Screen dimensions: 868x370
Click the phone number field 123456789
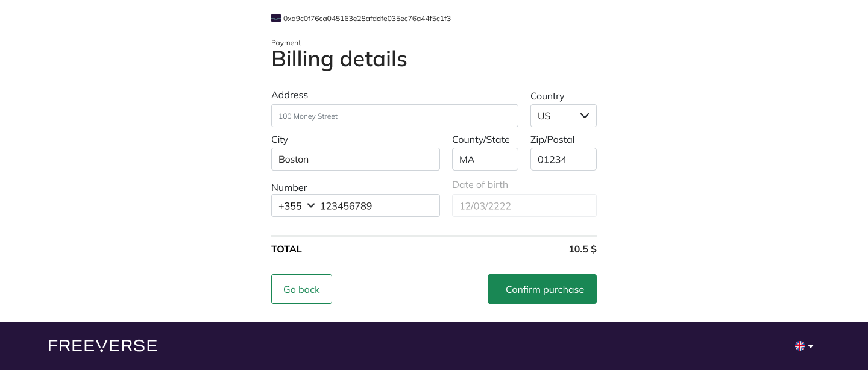[377, 206]
